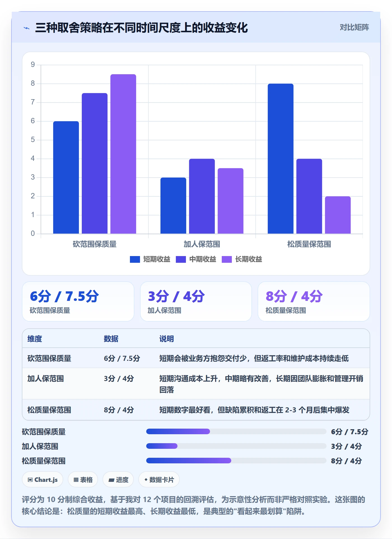Click the table description starting 短期沟通成本上升

click(x=261, y=384)
